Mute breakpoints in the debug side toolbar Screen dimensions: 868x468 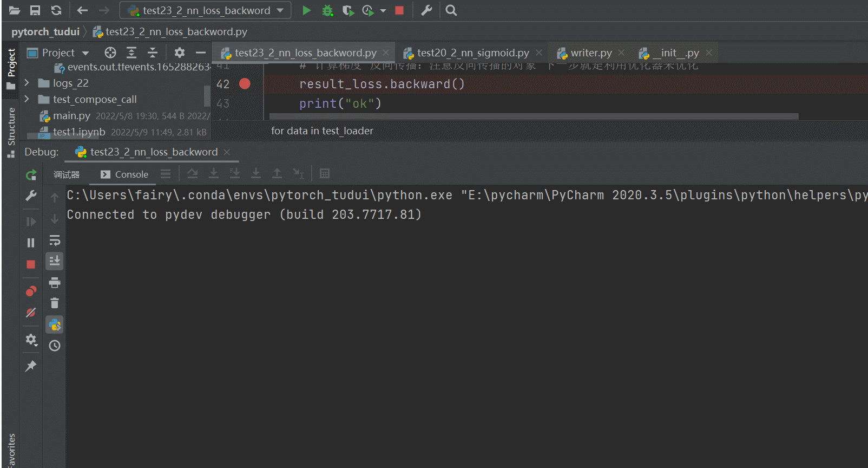tap(31, 313)
